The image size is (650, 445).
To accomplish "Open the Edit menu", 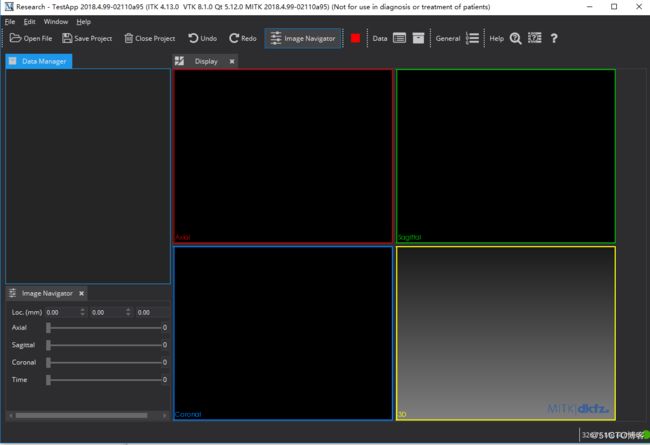I will [x=29, y=22].
